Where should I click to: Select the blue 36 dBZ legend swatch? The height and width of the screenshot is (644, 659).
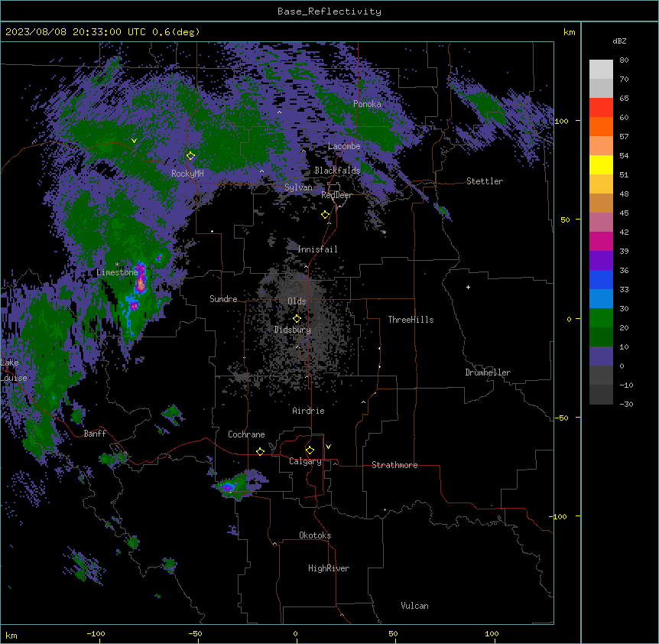coord(601,279)
